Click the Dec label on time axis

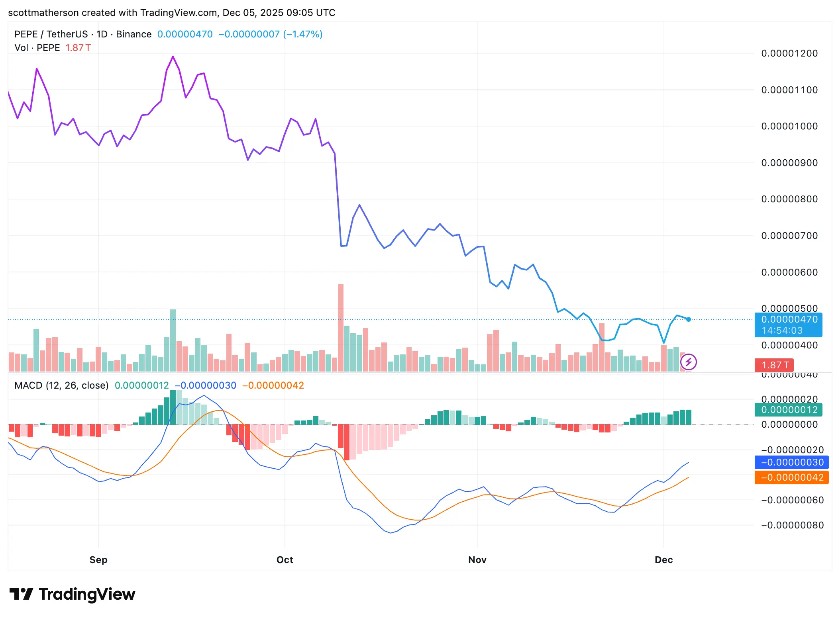pos(663,560)
